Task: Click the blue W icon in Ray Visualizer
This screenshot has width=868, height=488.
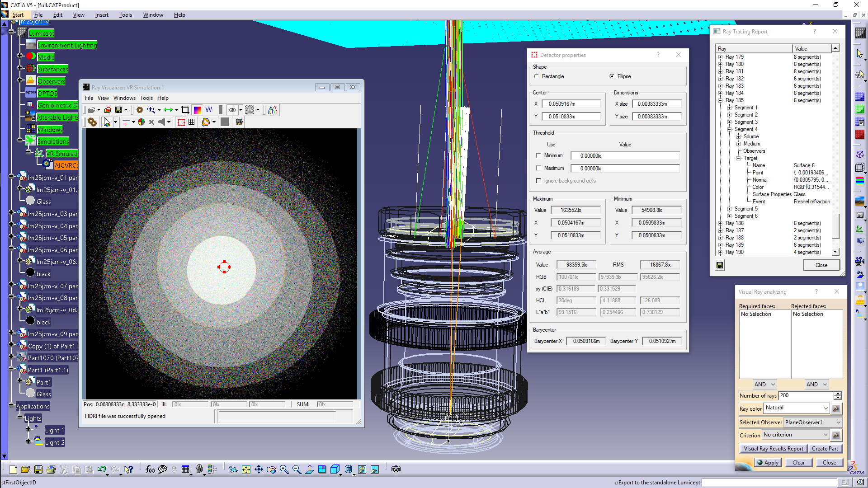Action: tap(208, 110)
